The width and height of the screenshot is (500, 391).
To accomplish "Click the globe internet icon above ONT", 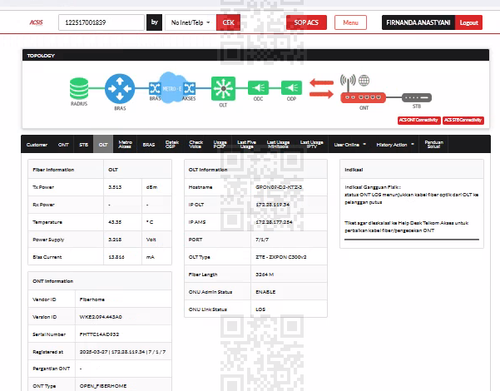I will pos(364,80).
